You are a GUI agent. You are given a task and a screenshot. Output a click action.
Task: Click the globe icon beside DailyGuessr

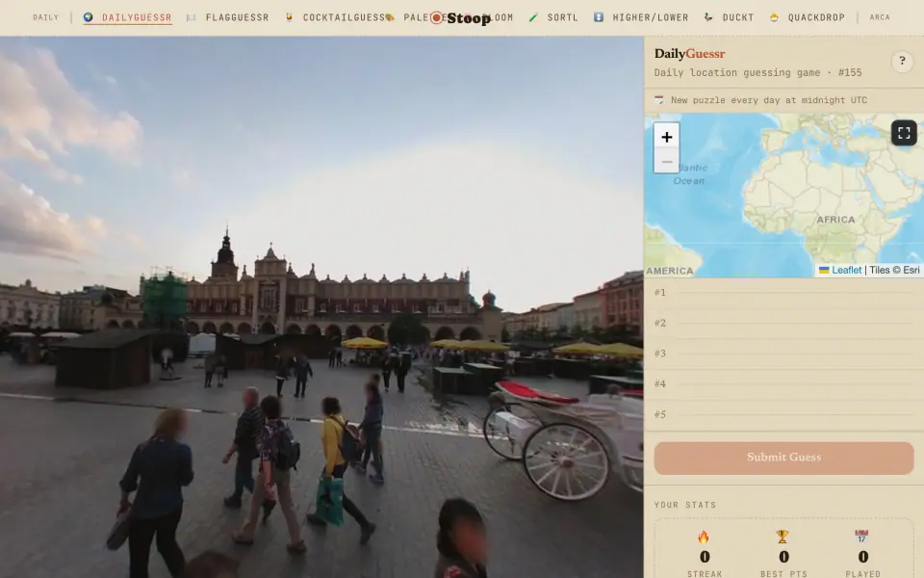pyautogui.click(x=89, y=17)
